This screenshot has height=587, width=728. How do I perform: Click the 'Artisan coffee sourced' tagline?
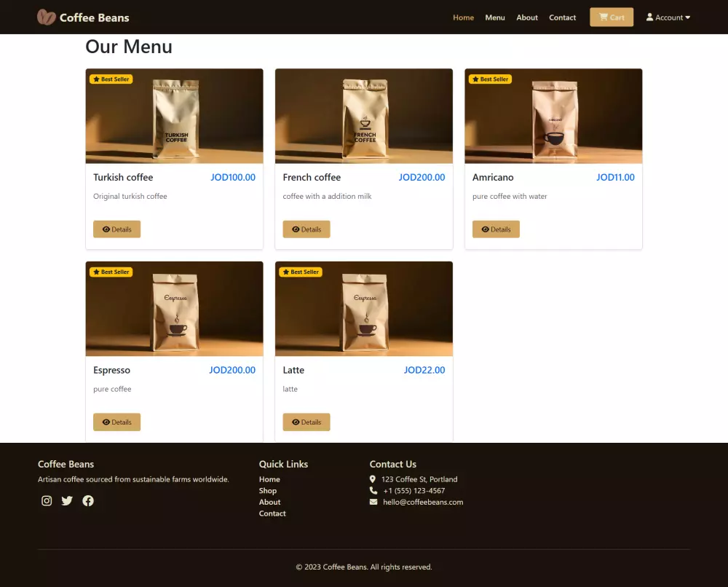(x=133, y=479)
